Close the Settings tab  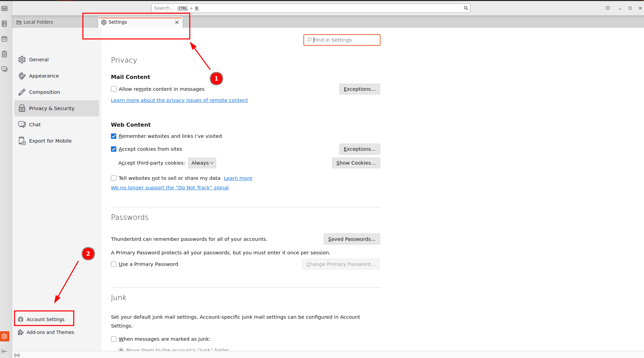177,22
